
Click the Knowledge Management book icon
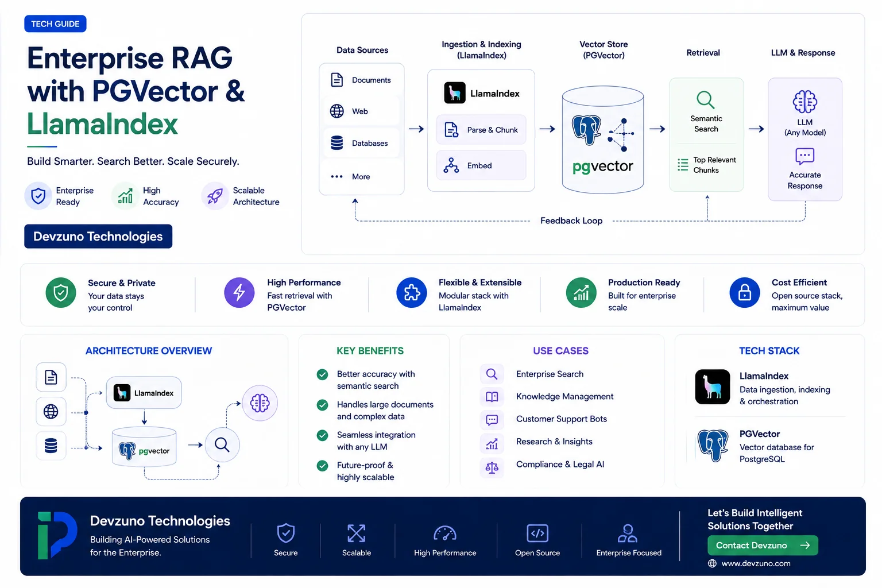492,397
